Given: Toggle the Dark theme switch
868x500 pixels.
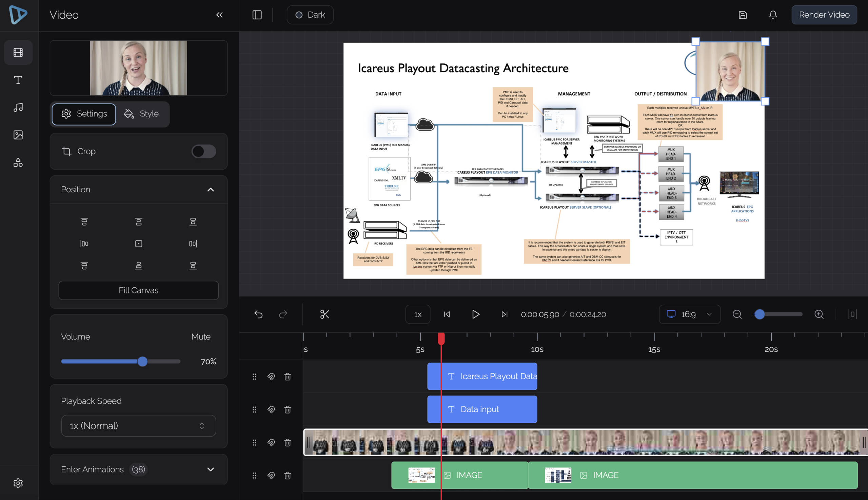Looking at the screenshot, I should pos(310,15).
